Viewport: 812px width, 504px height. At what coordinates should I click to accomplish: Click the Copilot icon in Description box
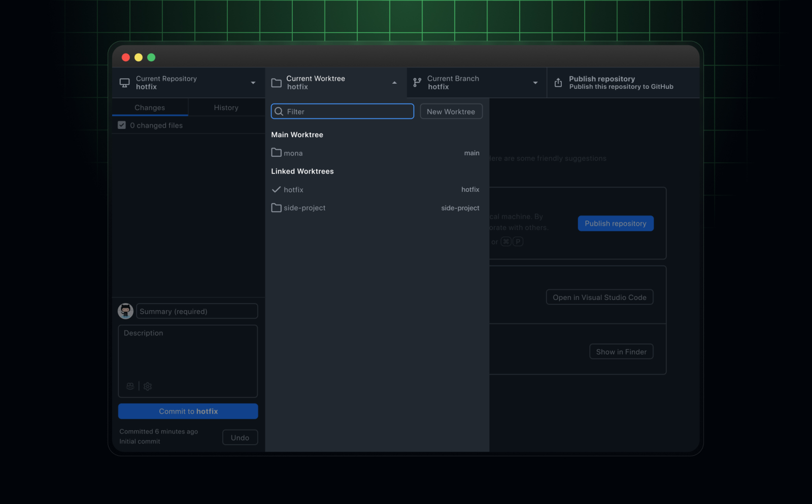pyautogui.click(x=130, y=386)
